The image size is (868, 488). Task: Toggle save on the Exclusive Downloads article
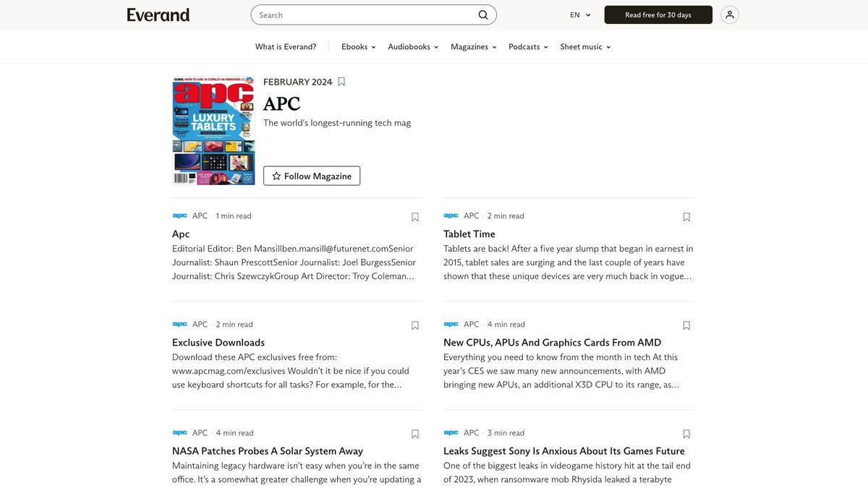(x=414, y=325)
